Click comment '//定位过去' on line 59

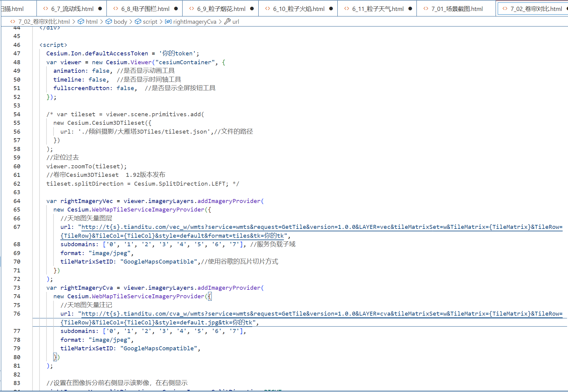point(62,158)
